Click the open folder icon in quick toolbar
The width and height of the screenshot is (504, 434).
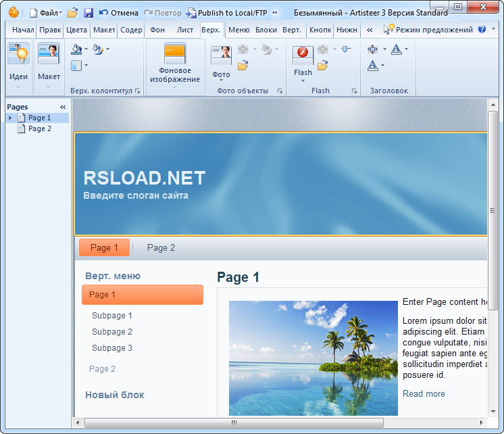(x=73, y=13)
